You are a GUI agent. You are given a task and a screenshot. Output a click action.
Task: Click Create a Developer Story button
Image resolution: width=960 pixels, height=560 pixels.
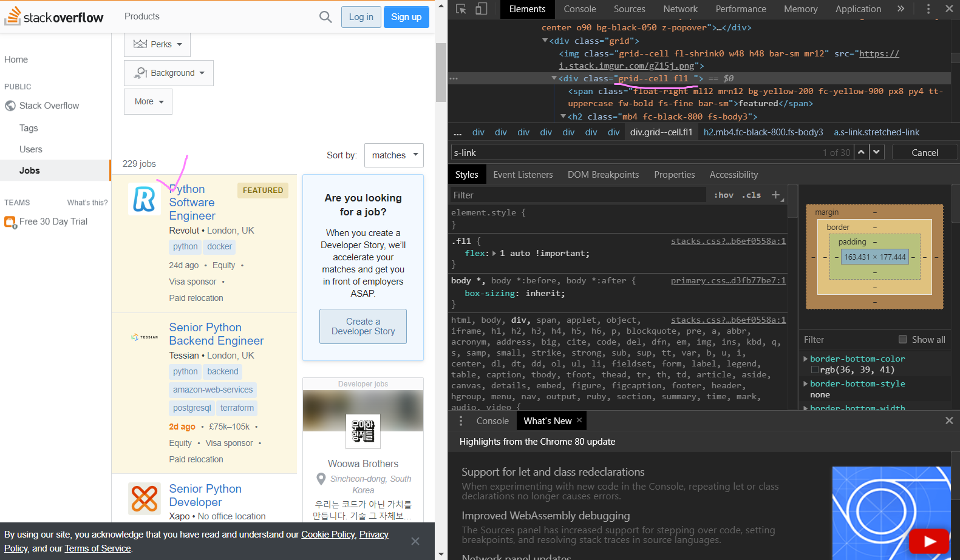[363, 326]
